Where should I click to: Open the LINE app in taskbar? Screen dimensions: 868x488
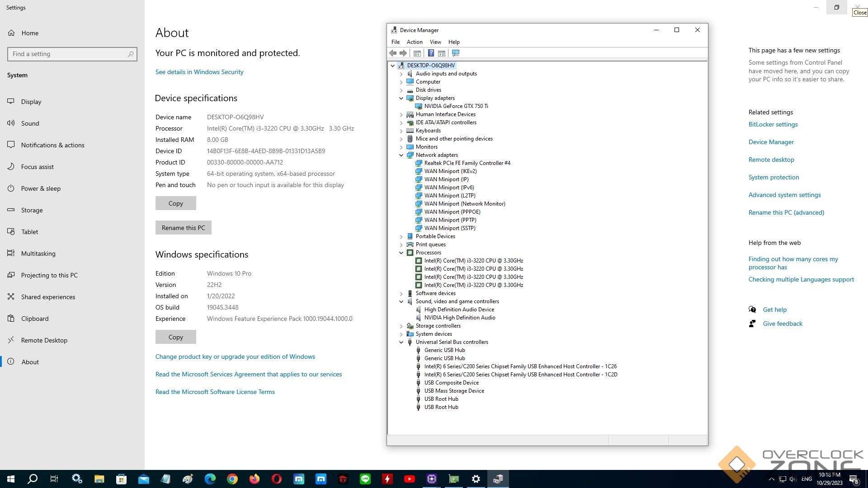coord(365,479)
